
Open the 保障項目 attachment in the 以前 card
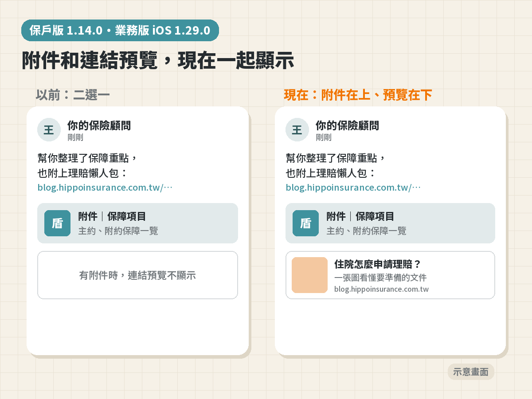[137, 223]
